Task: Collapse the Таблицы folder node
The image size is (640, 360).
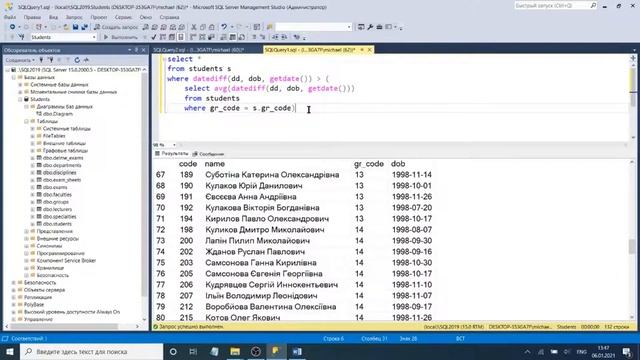Action: (27, 121)
